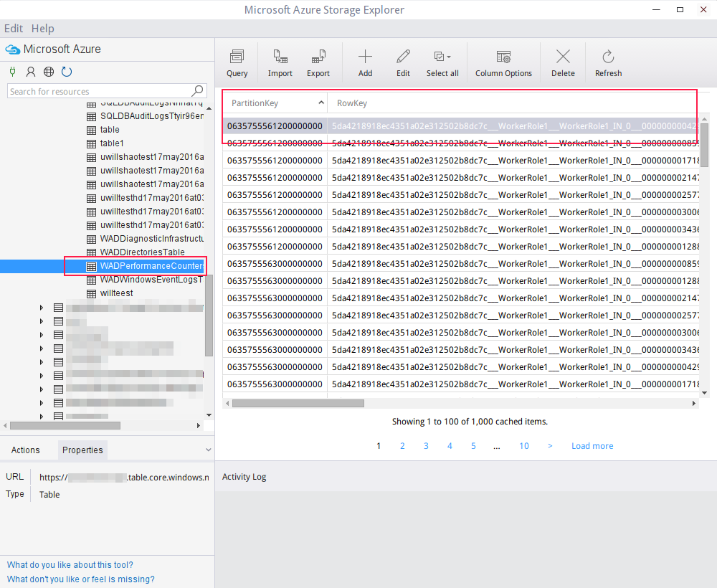Viewport: 717px width, 588px height.
Task: Add a new entity with Add button
Action: tap(365, 62)
